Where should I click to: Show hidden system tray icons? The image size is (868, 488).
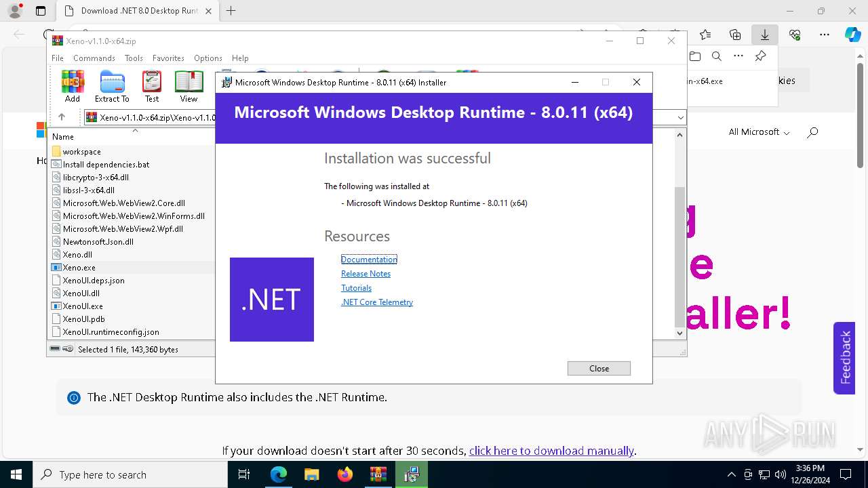[731, 474]
